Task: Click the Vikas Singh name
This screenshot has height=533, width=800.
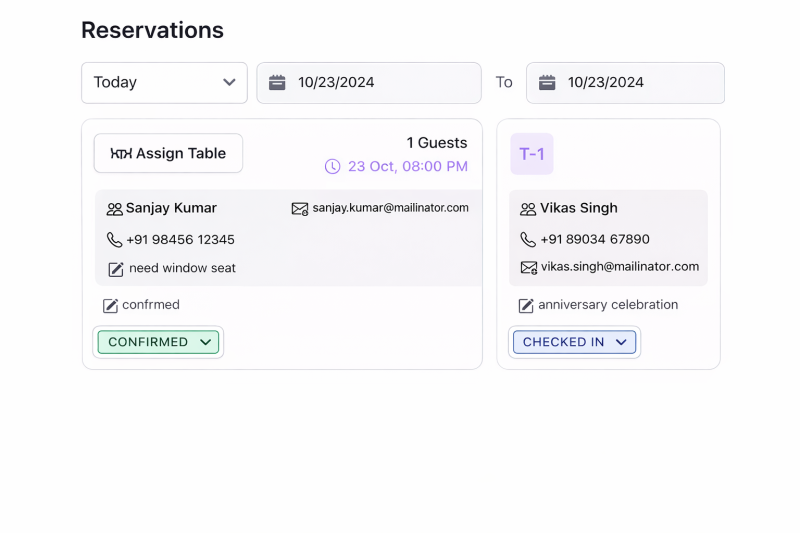Action: coord(579,208)
